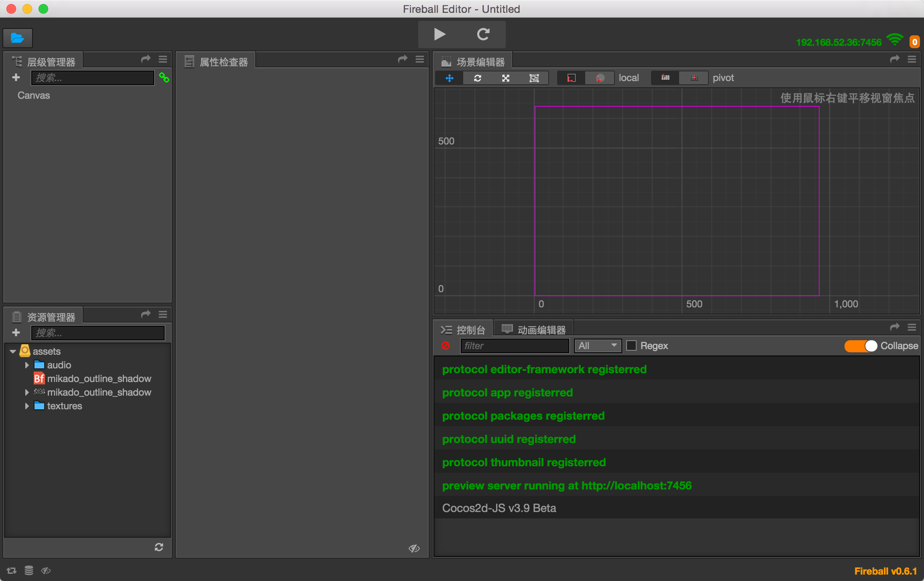Switch to the 属性检查器 tab

click(216, 61)
